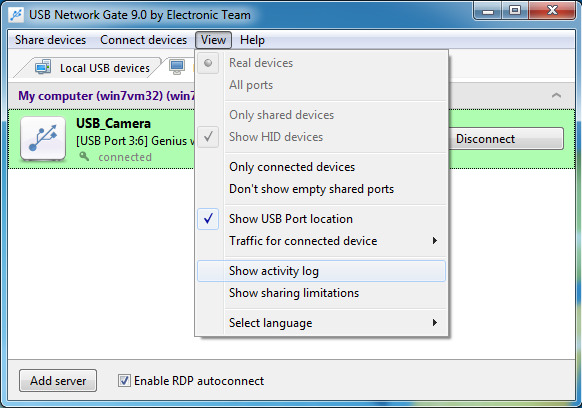This screenshot has height=408, width=582.
Task: Close the open View menu
Action: [213, 40]
